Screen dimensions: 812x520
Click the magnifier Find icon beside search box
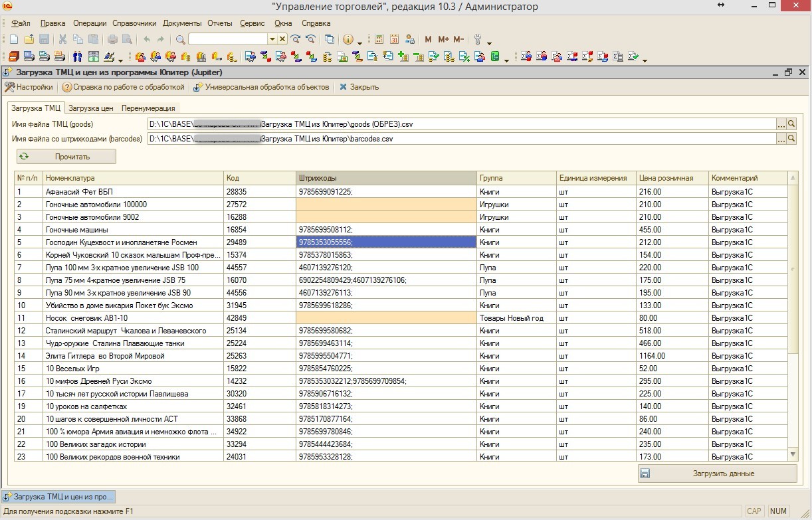[x=180, y=40]
